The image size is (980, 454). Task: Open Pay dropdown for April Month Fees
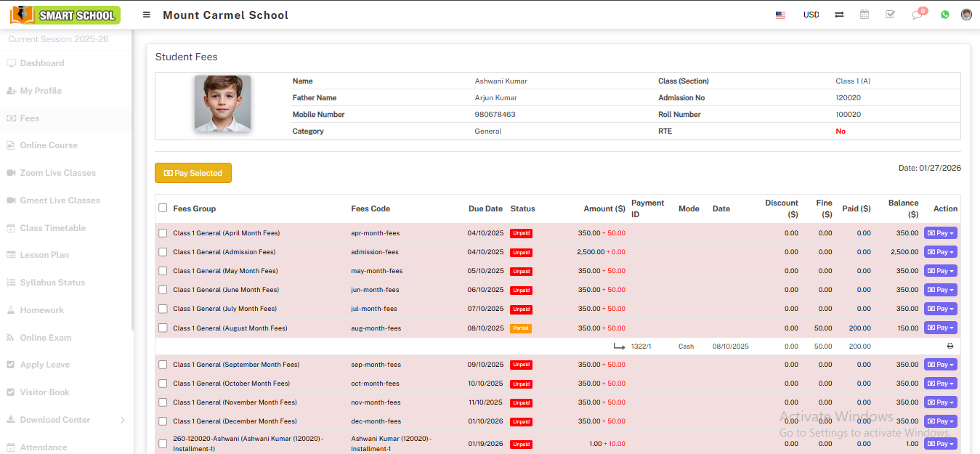pyautogui.click(x=940, y=233)
